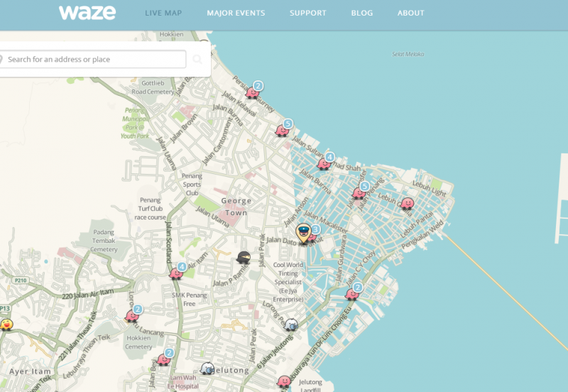Viewport: 568px width, 392px height.
Task: Select the Wazer cluster of 2 near Jalan Besi
Action: (163, 359)
